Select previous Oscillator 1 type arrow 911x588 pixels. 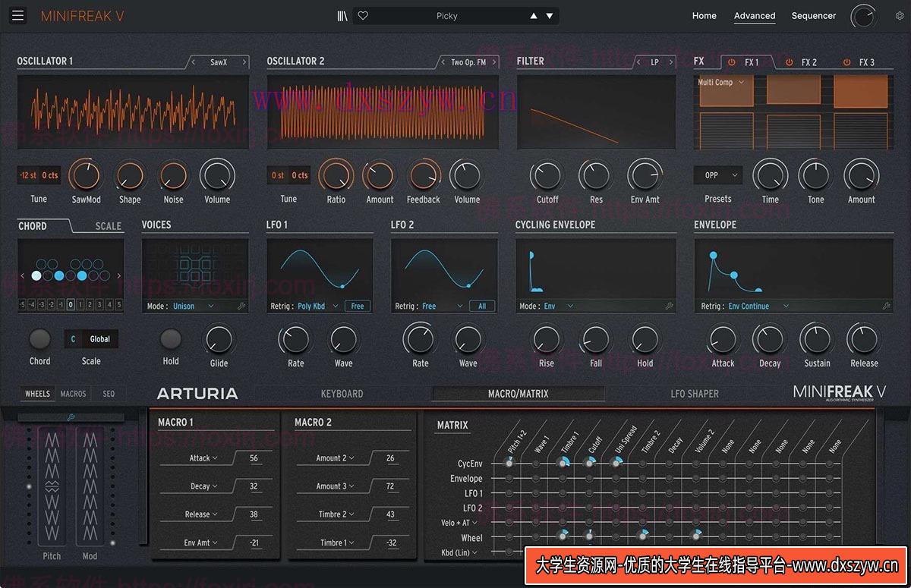coord(194,62)
